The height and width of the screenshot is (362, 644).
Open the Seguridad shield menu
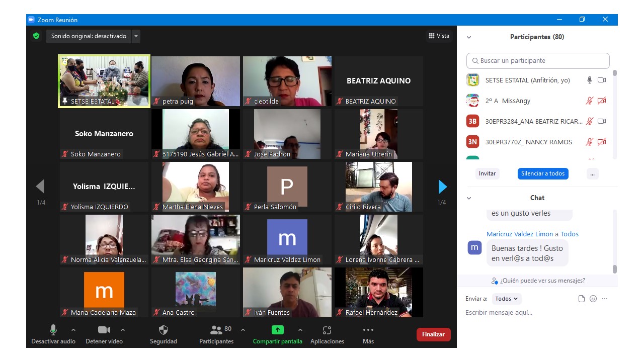[164, 334]
